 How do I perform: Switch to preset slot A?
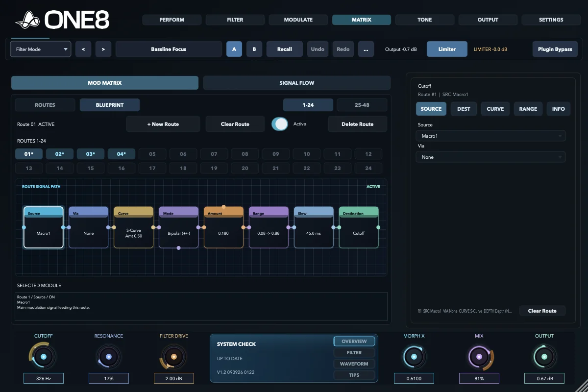point(234,49)
